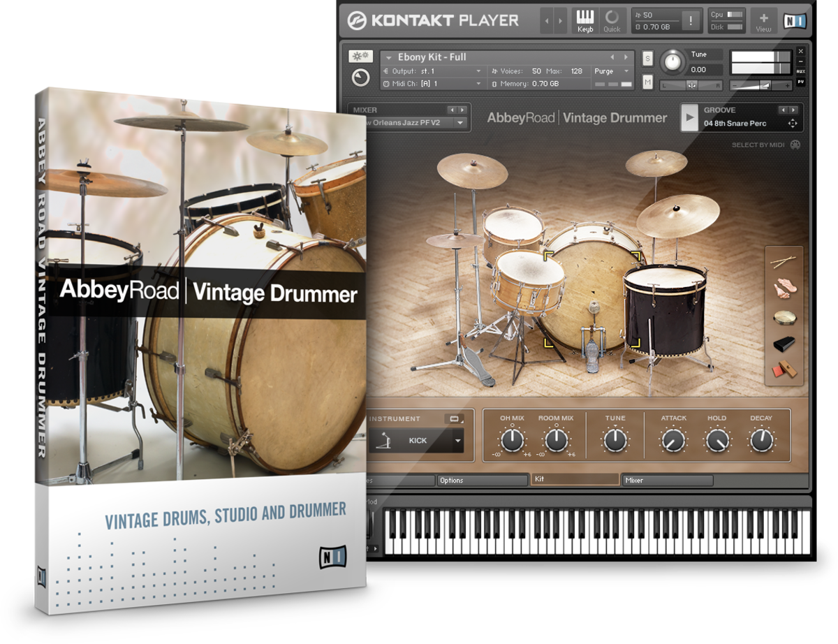
Task: Select the Keyb keyboard view icon
Action: point(585,20)
